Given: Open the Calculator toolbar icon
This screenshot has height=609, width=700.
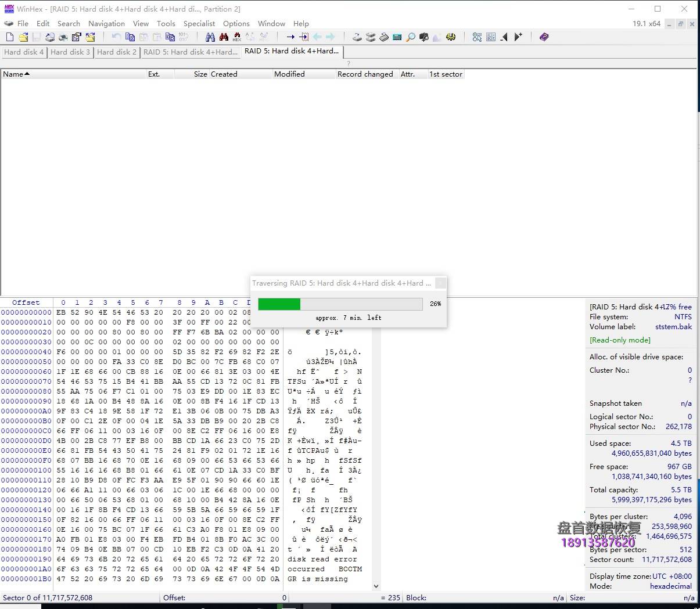Looking at the screenshot, I should pos(397,37).
